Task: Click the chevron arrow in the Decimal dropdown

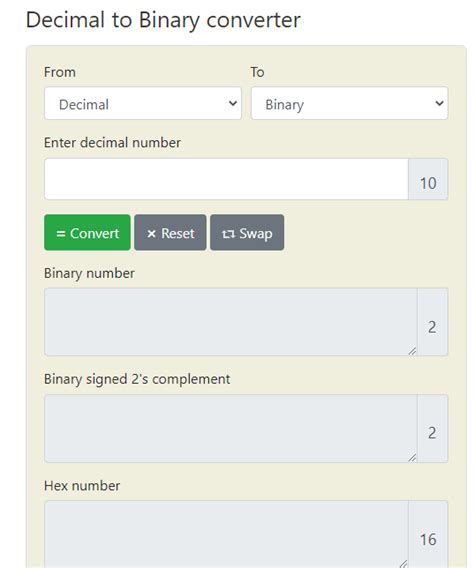Action: point(233,103)
